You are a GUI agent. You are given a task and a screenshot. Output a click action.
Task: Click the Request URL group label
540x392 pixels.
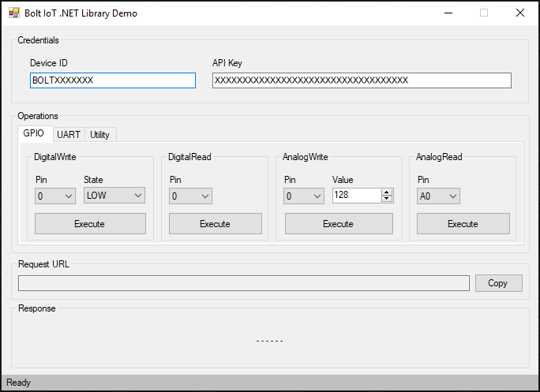(x=43, y=264)
